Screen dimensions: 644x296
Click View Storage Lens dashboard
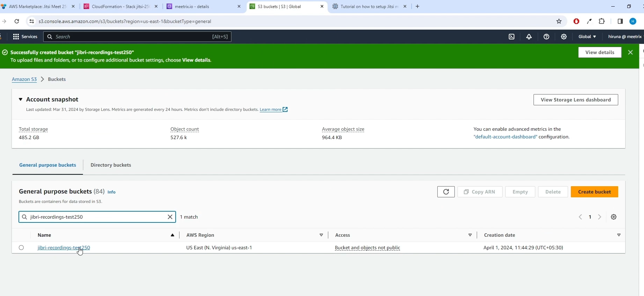pos(576,100)
